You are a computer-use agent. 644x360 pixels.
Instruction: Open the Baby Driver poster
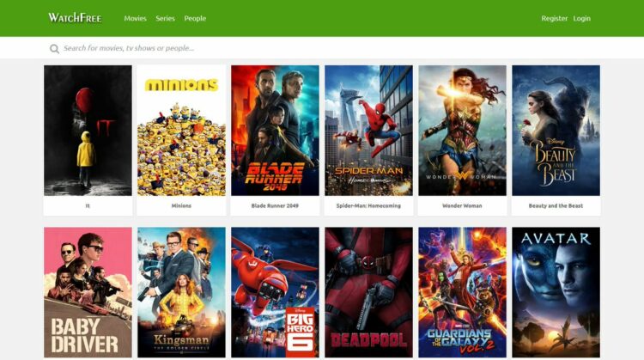click(88, 292)
